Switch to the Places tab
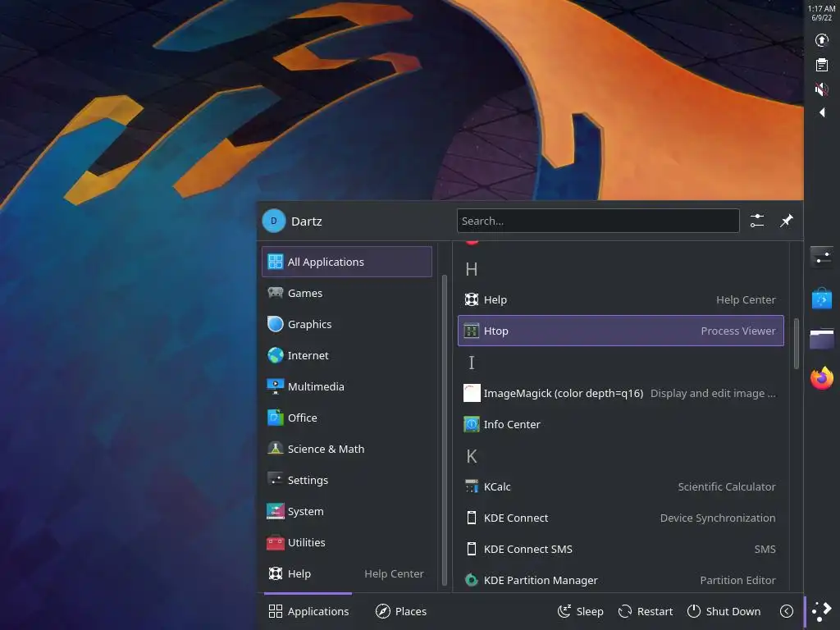The height and width of the screenshot is (630, 840). coord(400,611)
